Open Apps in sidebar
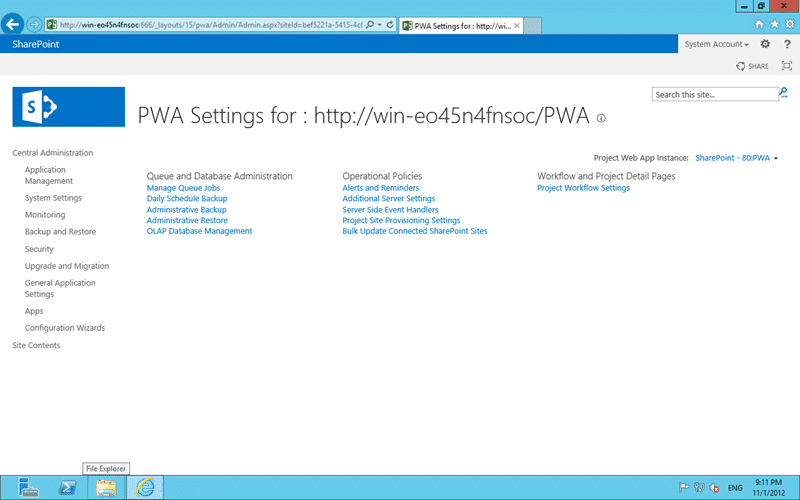 tap(34, 311)
